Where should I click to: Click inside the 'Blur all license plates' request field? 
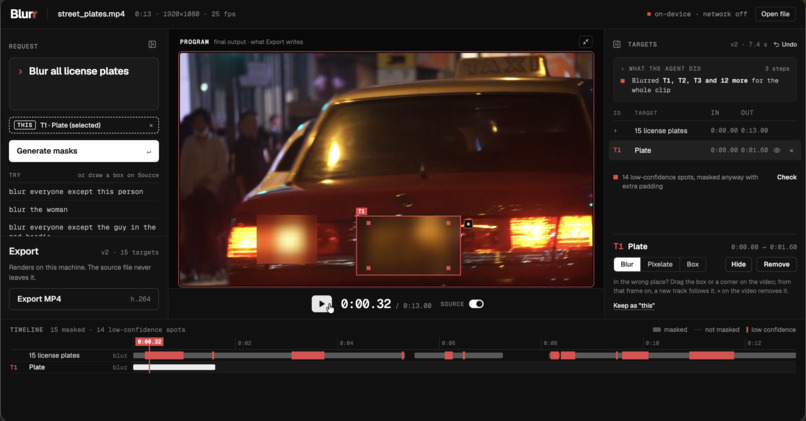coord(84,83)
